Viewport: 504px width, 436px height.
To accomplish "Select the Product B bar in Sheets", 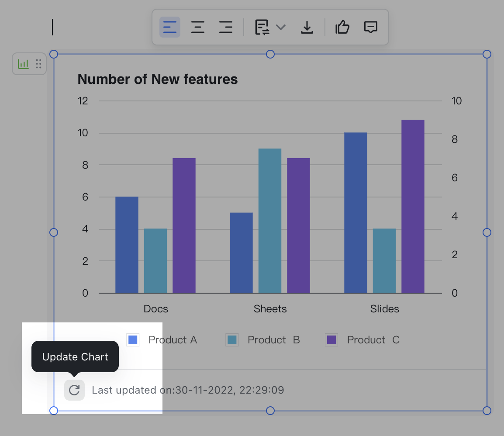I will tap(270, 221).
